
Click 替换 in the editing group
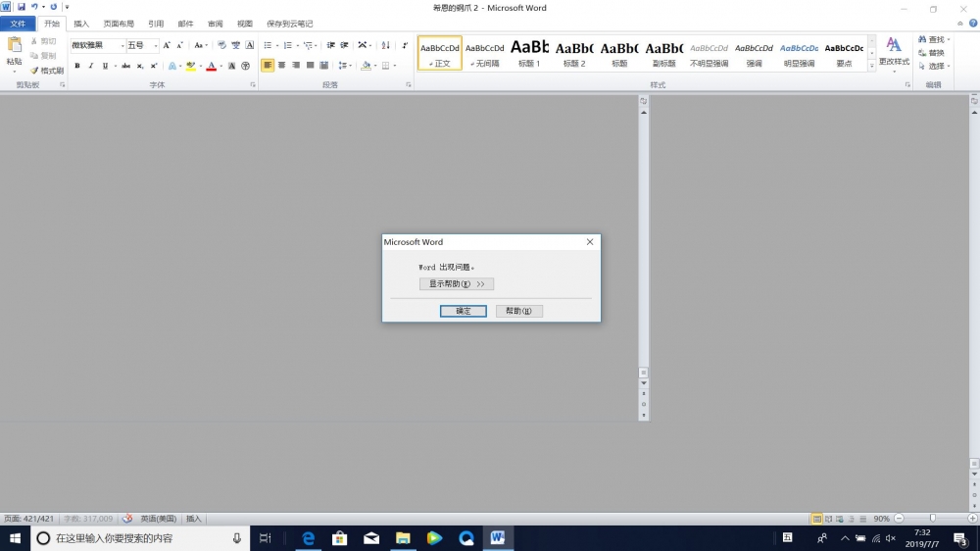click(932, 53)
